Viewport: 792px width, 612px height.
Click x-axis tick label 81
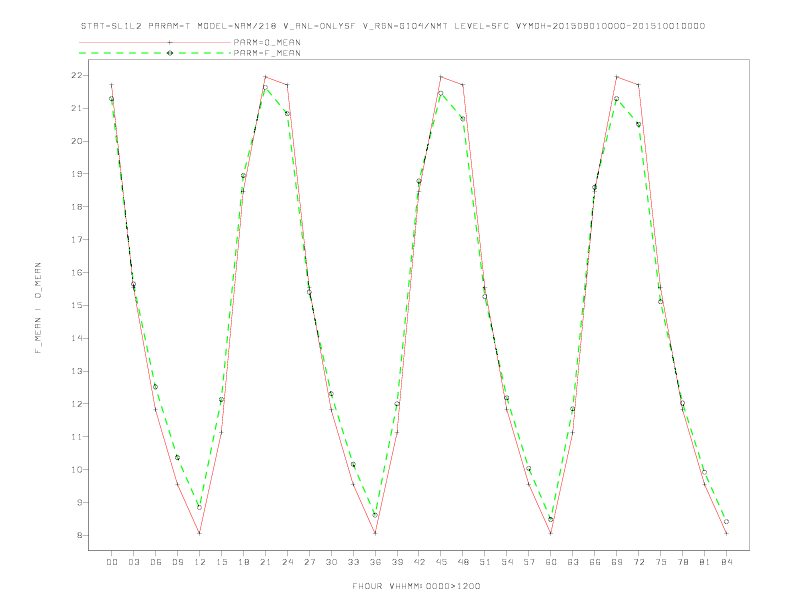tap(704, 562)
